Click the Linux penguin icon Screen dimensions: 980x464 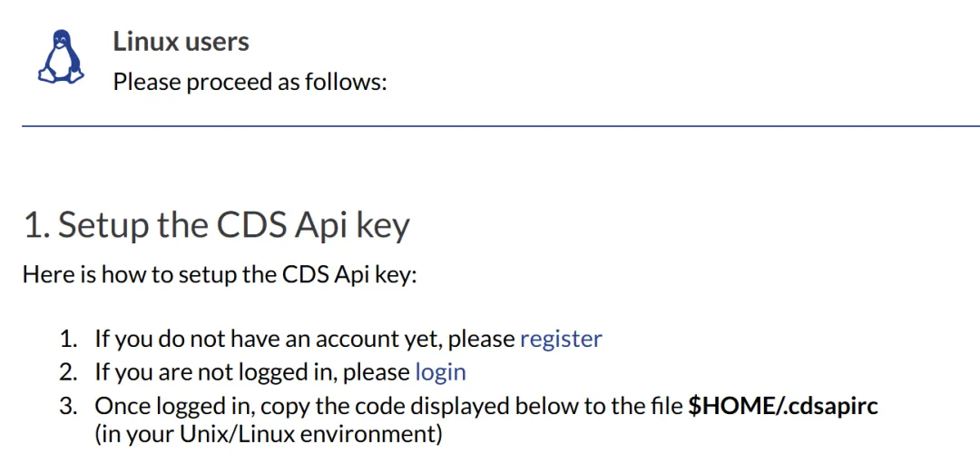pos(61,58)
